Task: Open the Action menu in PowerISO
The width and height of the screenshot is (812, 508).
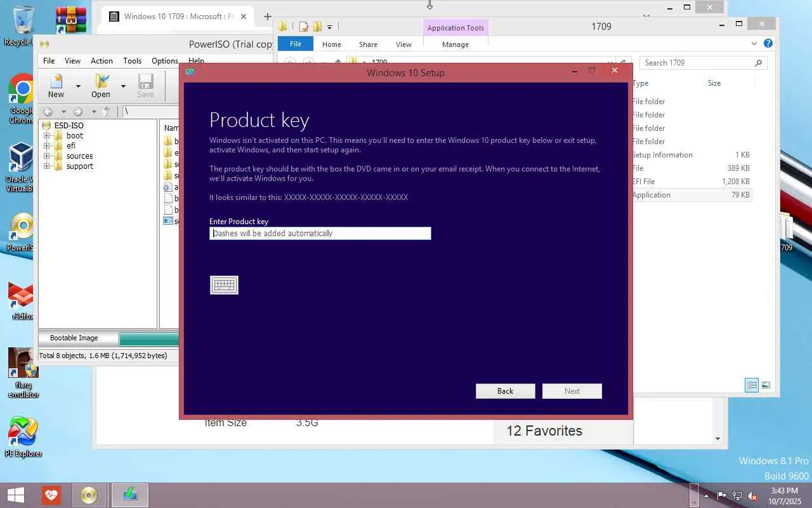Action: pyautogui.click(x=101, y=61)
